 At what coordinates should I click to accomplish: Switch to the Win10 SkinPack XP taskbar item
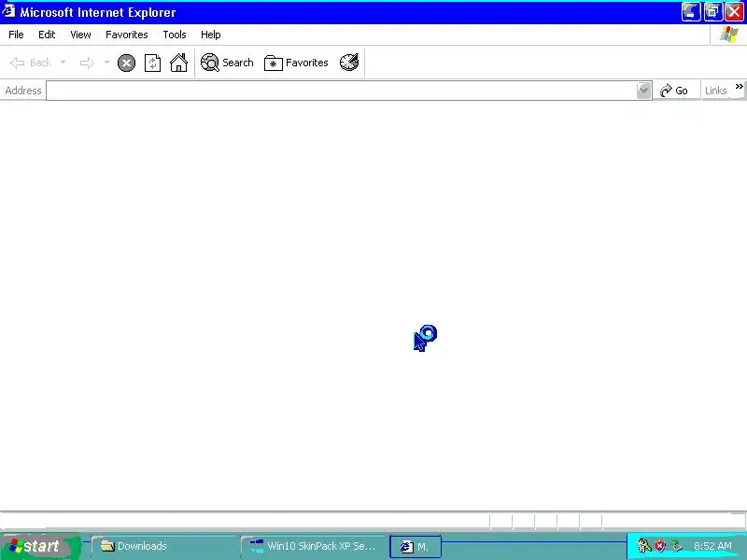point(313,546)
